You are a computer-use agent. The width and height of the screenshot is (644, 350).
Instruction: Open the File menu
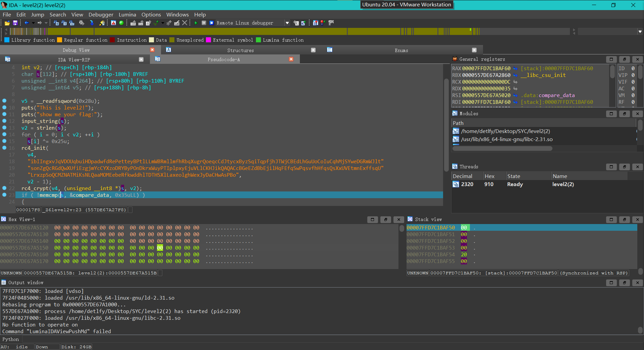[x=7, y=15]
